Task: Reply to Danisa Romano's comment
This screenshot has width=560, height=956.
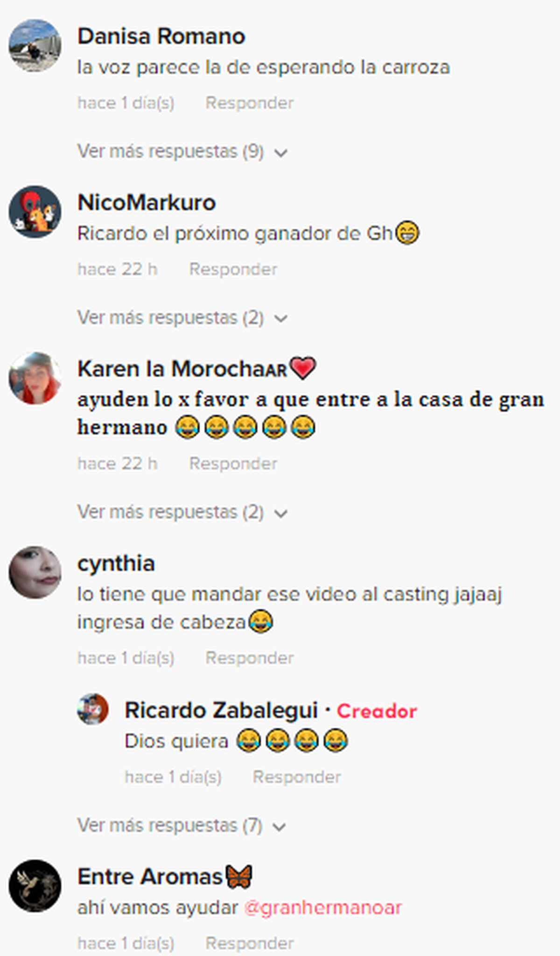Action: pyautogui.click(x=250, y=103)
